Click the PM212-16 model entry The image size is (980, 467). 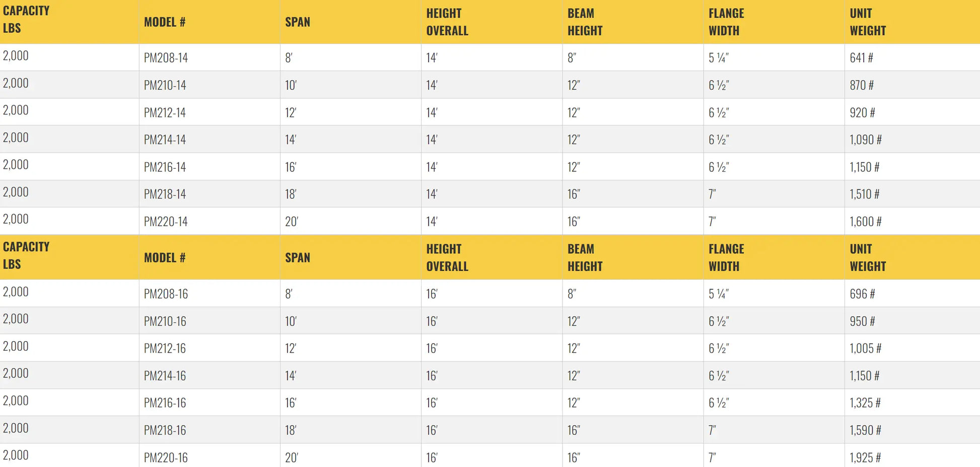165,348
